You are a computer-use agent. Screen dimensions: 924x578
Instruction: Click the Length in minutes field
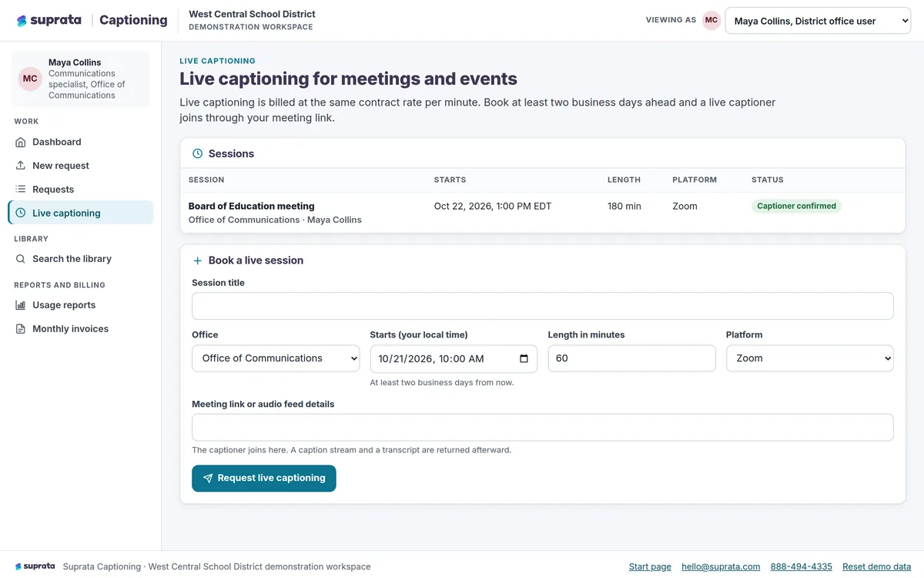(632, 358)
